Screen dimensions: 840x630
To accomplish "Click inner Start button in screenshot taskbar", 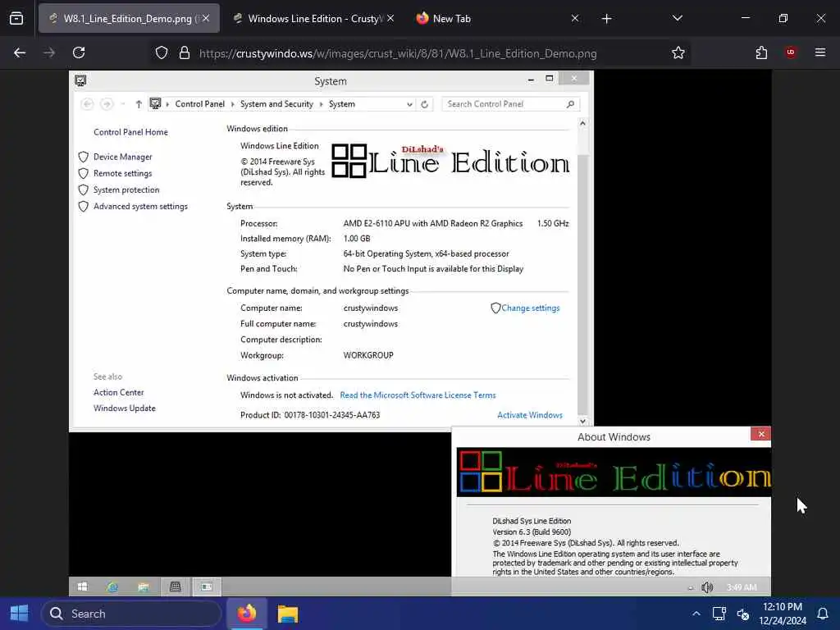I will tap(83, 587).
